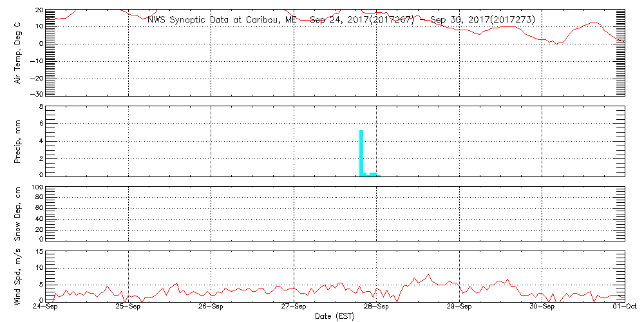
Task: Click the "28-Sep" date tick label
Action: 376,307
